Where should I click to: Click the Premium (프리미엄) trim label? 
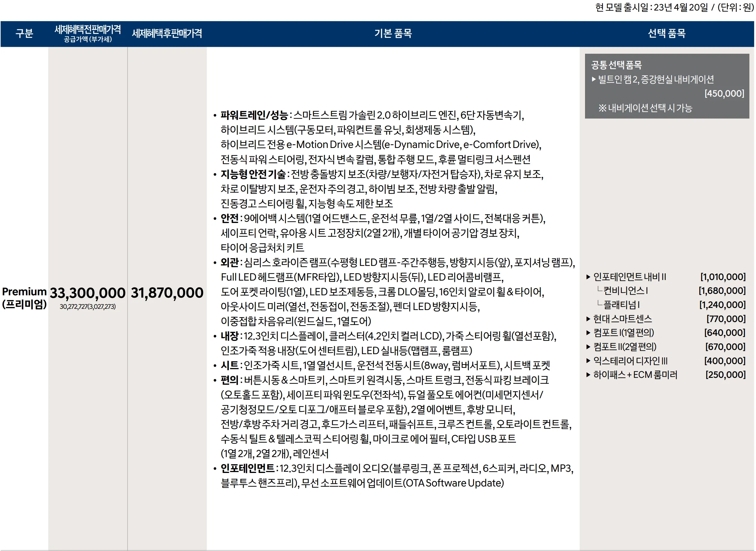[x=24, y=298]
